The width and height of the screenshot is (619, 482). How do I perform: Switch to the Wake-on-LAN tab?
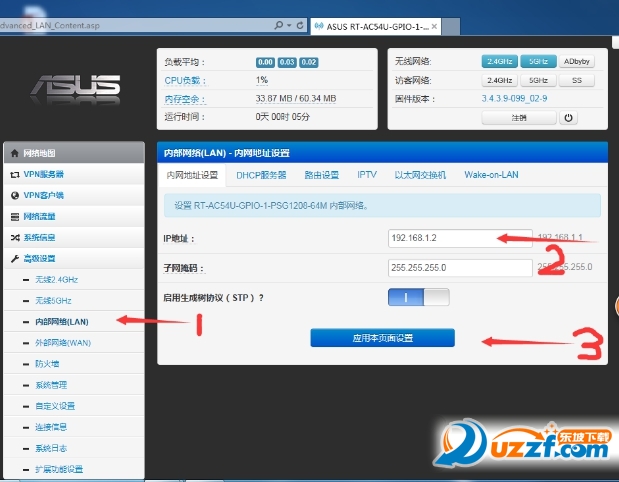pyautogui.click(x=491, y=175)
